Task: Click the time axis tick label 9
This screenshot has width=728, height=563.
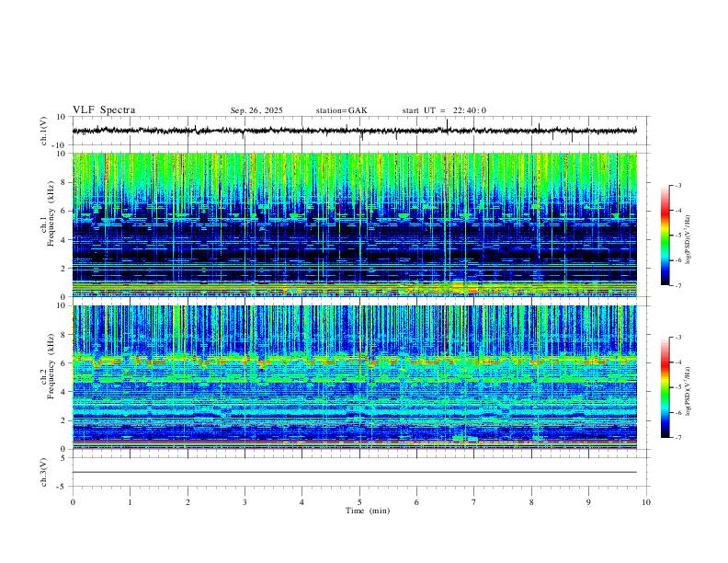Action: click(x=588, y=502)
